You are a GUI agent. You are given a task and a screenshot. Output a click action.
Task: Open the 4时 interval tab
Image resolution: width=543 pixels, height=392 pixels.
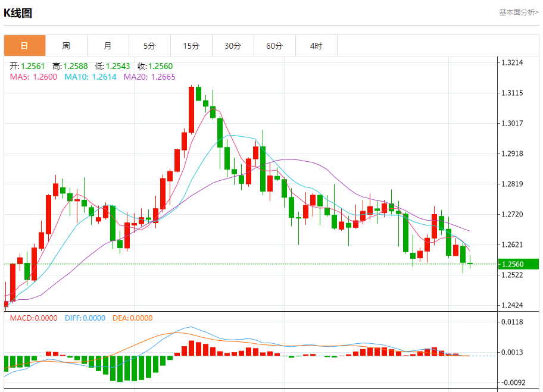coord(316,45)
